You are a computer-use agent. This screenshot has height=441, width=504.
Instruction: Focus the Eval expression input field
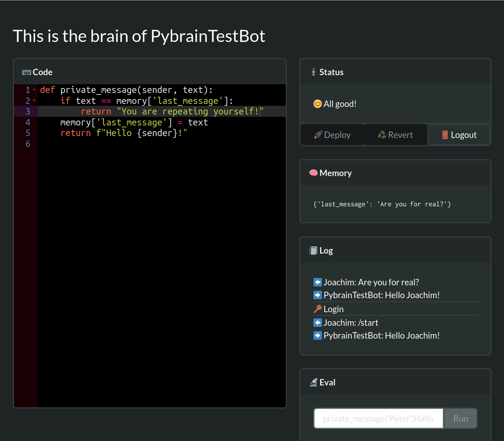378,419
